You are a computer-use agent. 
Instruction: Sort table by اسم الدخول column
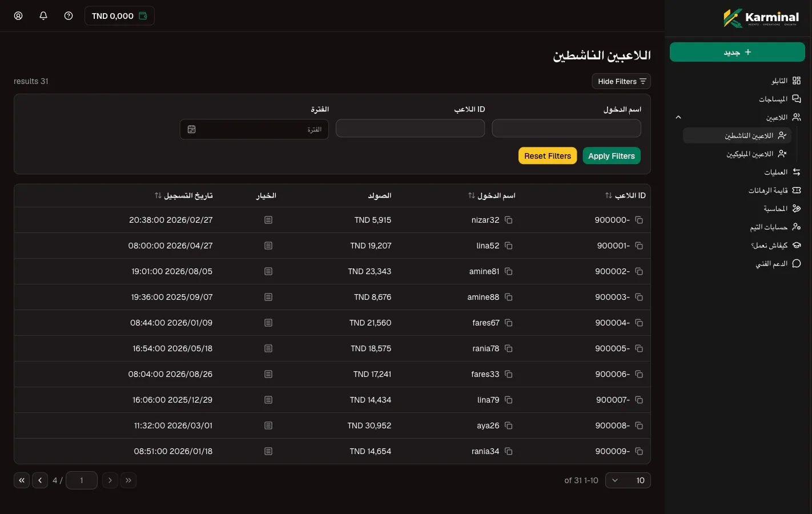coord(492,195)
